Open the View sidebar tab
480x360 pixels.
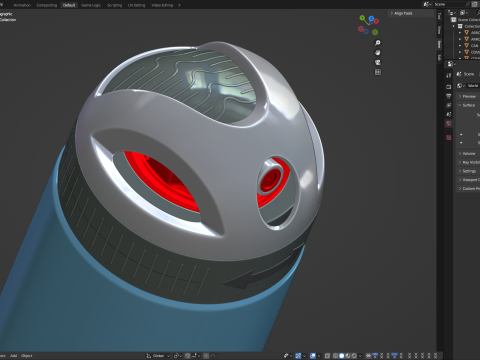pos(439,30)
